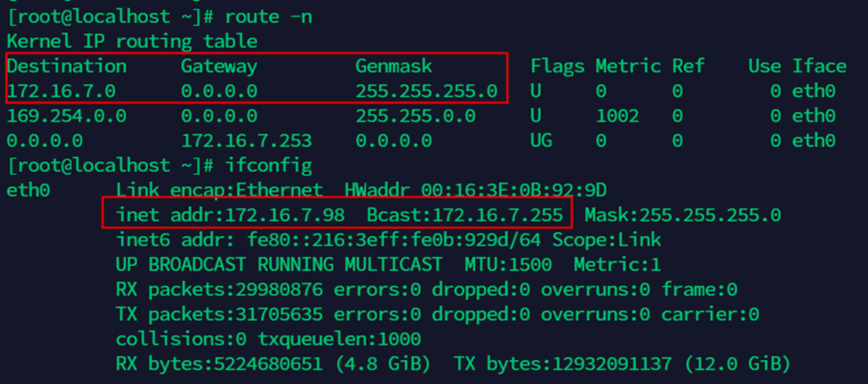Select destination 169.254.0.0
This screenshot has width=868, height=384.
click(x=67, y=116)
